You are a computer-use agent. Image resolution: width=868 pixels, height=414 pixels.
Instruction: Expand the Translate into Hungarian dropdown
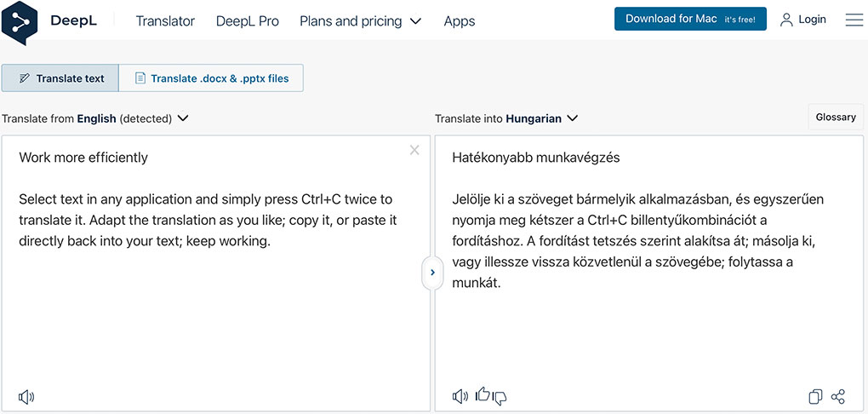pos(506,118)
